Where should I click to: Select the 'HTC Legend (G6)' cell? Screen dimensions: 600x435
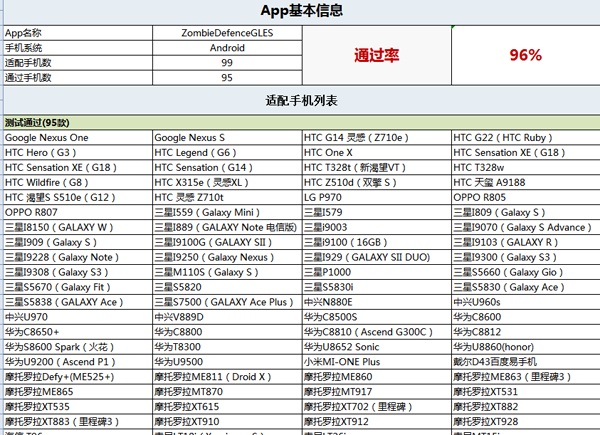pyautogui.click(x=227, y=153)
